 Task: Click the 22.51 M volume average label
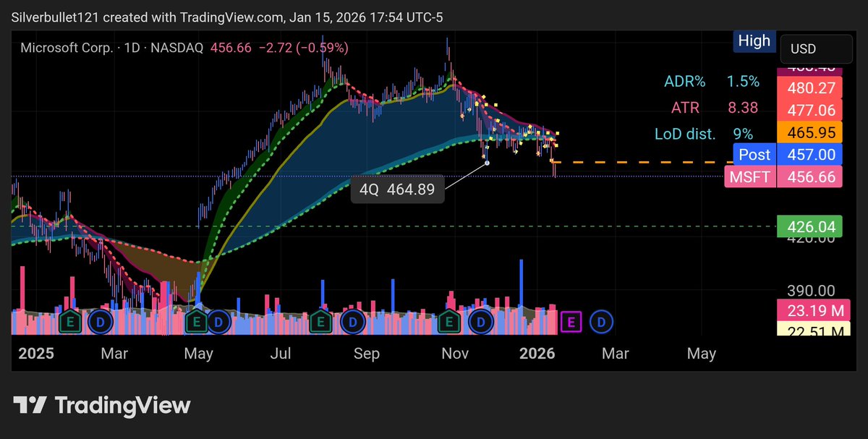(x=814, y=331)
